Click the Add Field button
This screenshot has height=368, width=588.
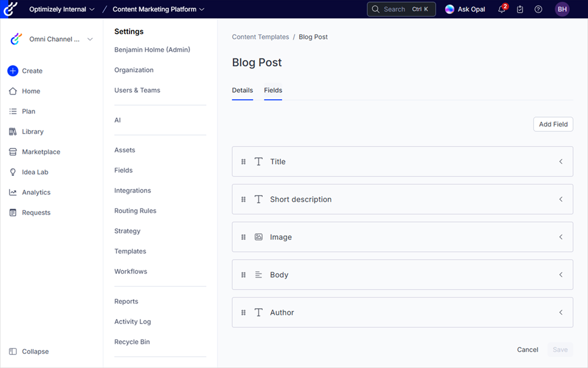553,124
